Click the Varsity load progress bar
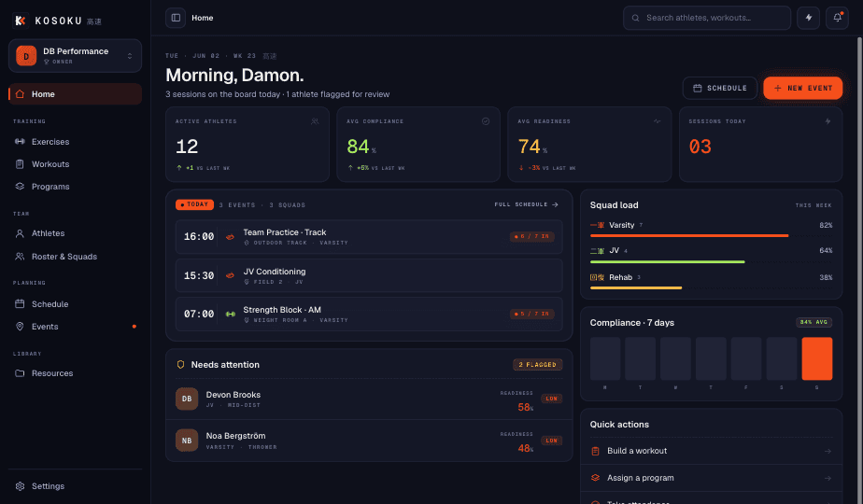 [x=711, y=235]
